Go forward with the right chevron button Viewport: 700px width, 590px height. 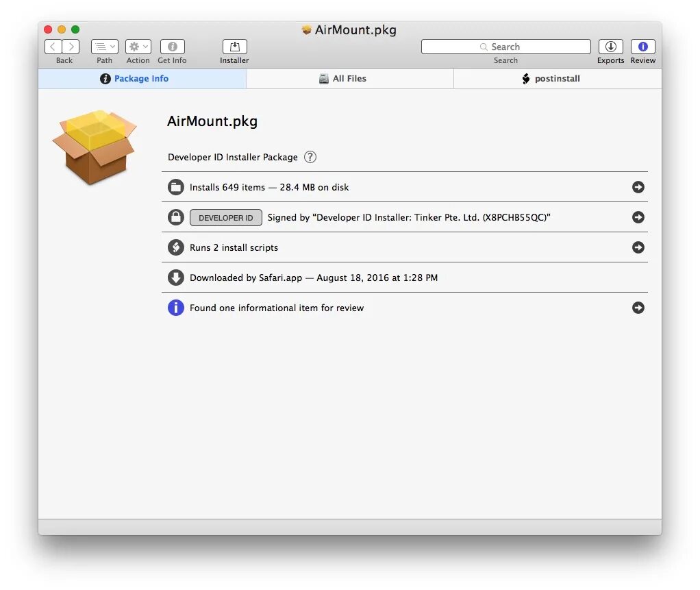pyautogui.click(x=71, y=47)
